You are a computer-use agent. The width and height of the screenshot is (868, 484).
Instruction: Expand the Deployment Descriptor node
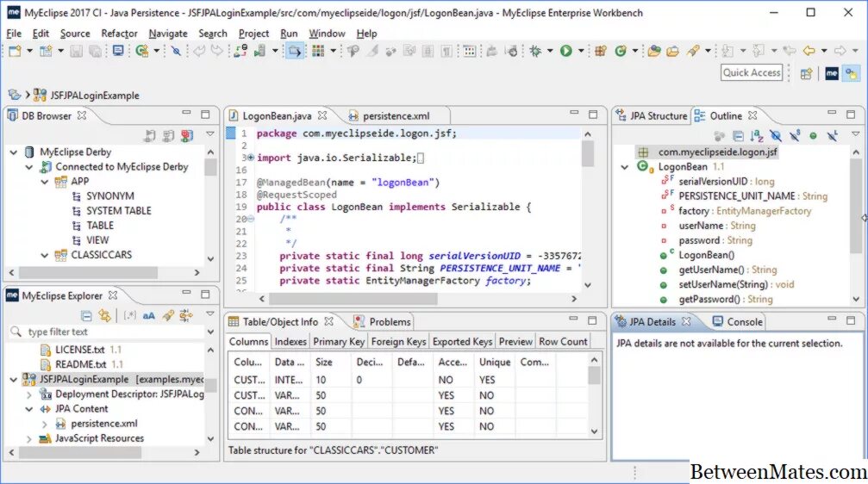(x=29, y=394)
